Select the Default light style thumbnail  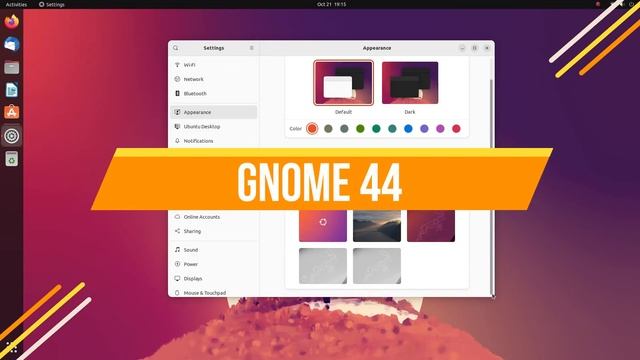343,83
